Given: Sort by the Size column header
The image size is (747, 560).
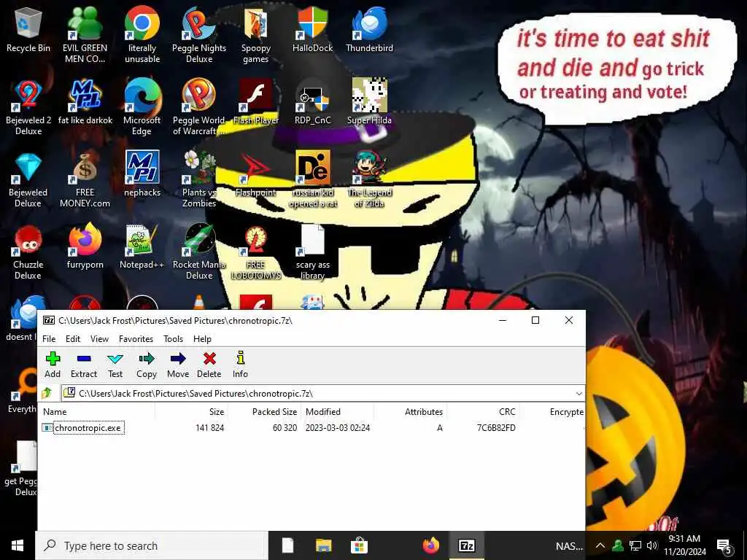Looking at the screenshot, I should click(x=216, y=412).
